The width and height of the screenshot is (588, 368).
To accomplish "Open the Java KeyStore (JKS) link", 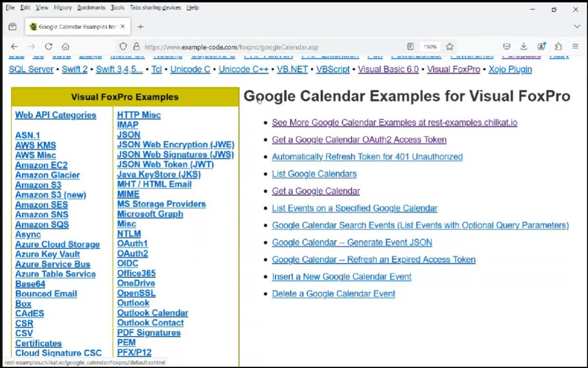I will point(159,174).
